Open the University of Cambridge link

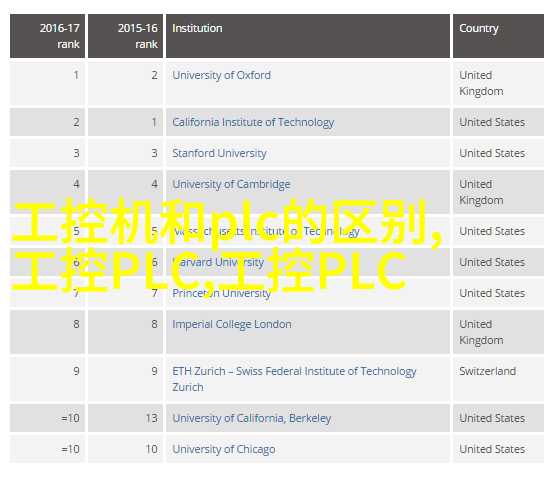(231, 184)
